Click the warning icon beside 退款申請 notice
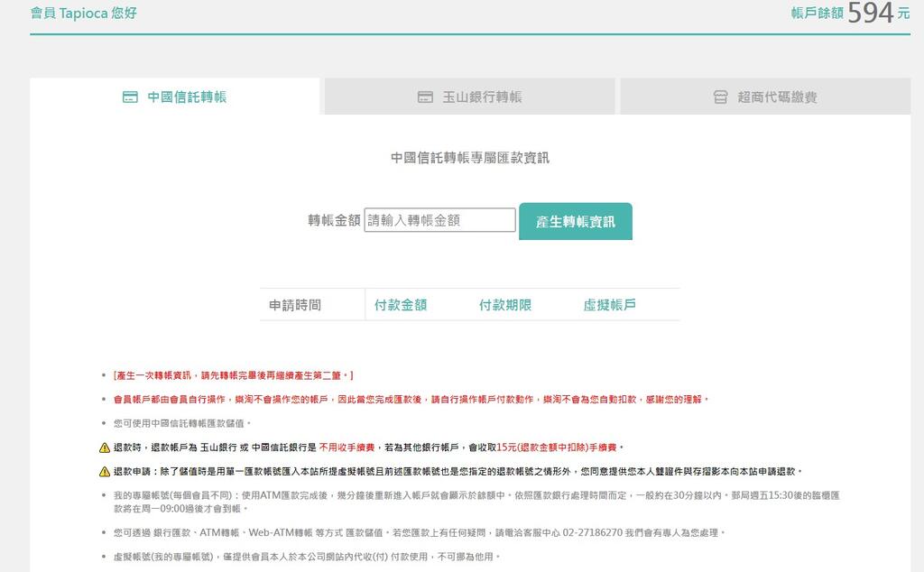This screenshot has width=924, height=572. pyautogui.click(x=105, y=471)
